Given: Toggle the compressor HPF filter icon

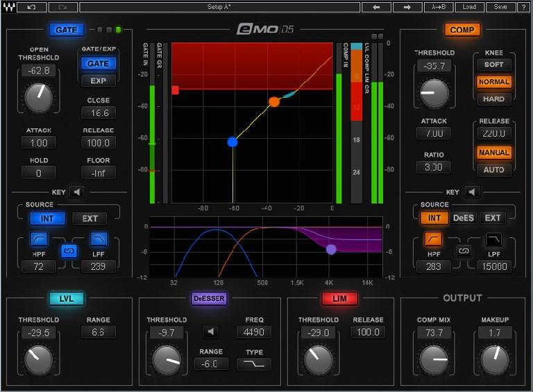Looking at the screenshot, I should point(434,239).
